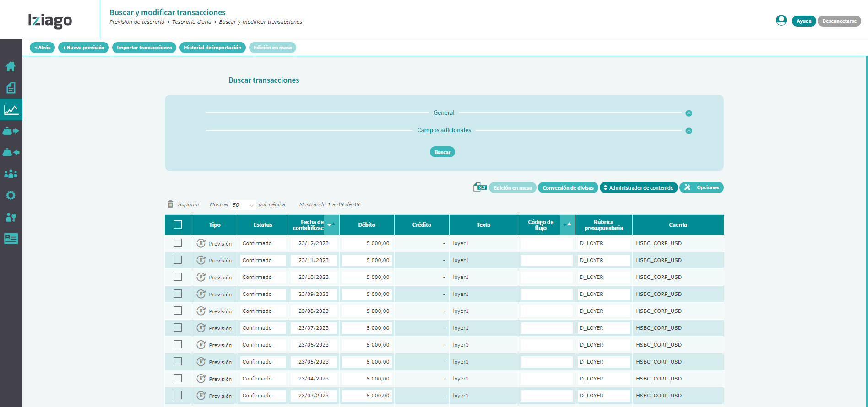Screen dimensions: 868x407
Task: Click recurrence icon on 23/09/2023 row
Action: click(x=201, y=294)
